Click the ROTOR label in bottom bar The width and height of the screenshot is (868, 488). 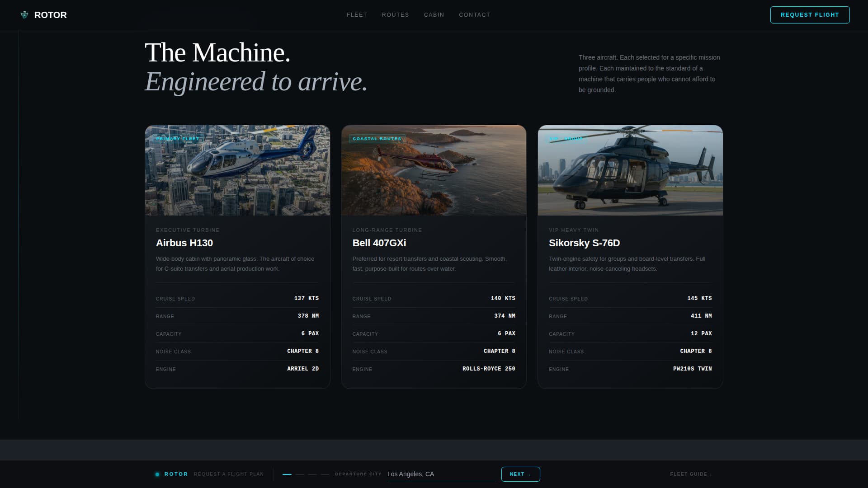click(x=176, y=474)
